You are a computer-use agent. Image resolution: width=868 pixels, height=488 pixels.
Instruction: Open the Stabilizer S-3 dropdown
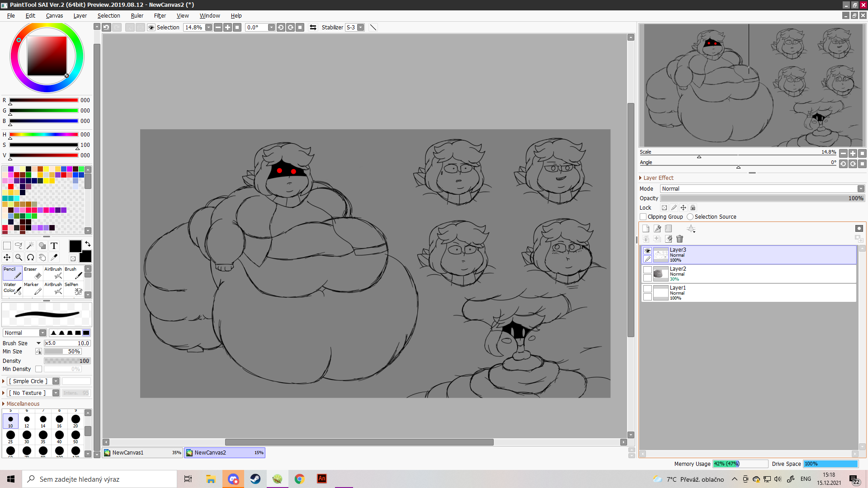[x=360, y=27]
